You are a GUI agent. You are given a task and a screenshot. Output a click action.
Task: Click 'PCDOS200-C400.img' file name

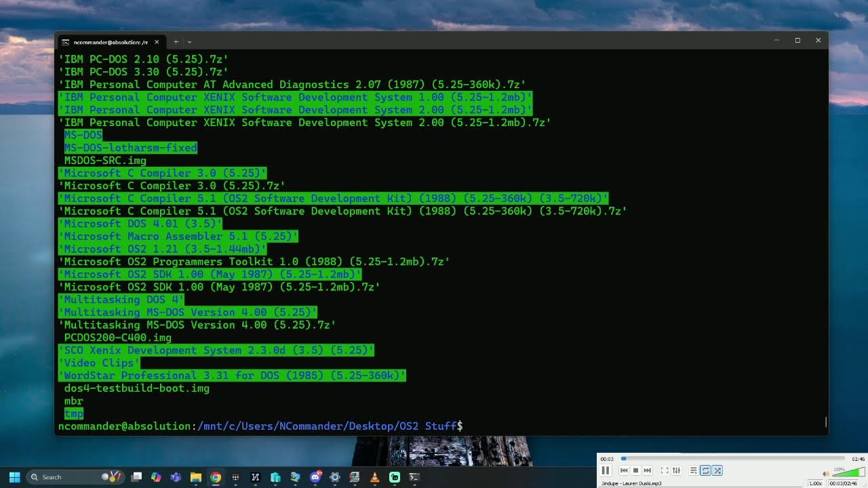tap(118, 338)
